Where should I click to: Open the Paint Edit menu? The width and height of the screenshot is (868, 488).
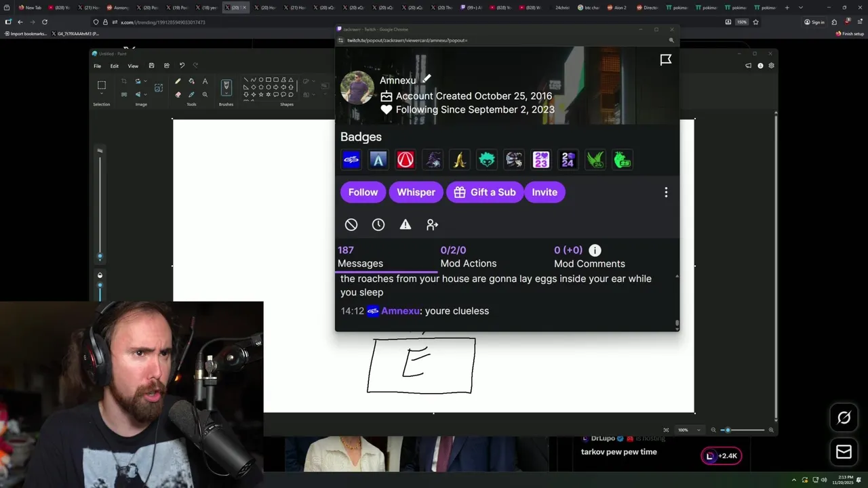[115, 66]
